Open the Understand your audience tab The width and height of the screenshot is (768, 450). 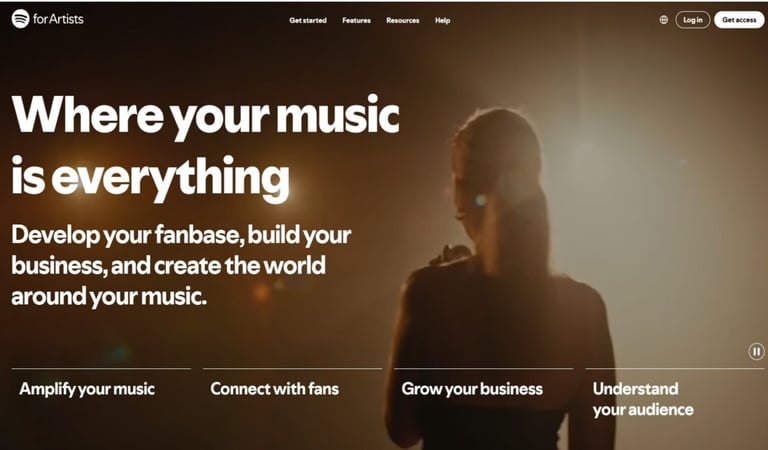(x=643, y=399)
